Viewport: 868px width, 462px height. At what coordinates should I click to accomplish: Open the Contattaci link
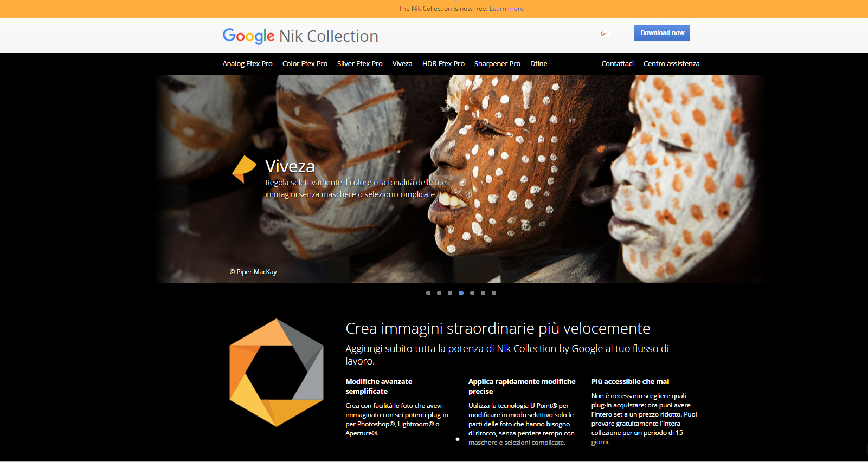point(618,64)
